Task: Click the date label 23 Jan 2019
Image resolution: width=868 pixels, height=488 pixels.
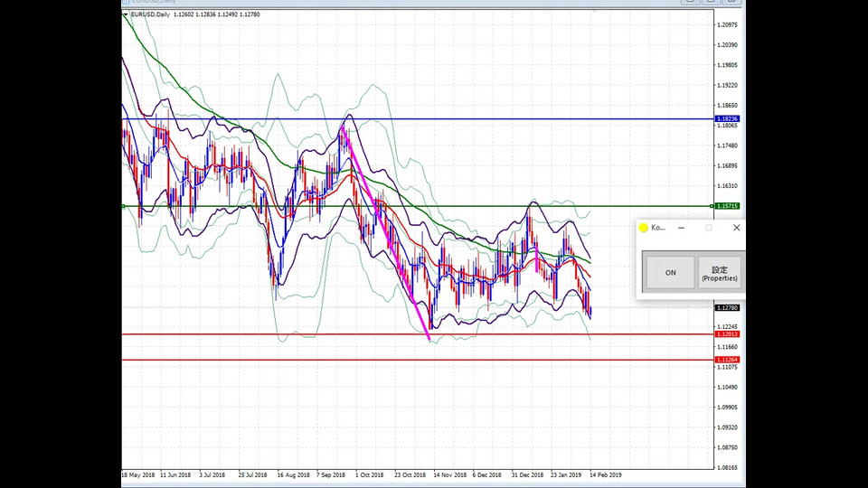Action: [566, 474]
